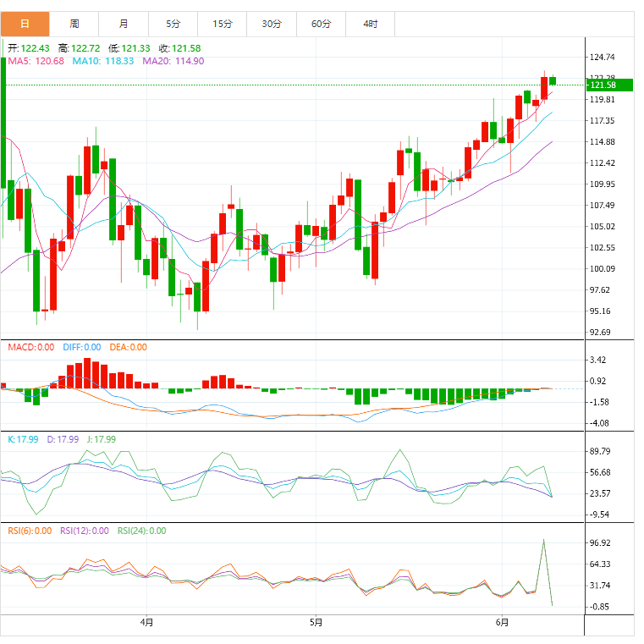The width and height of the screenshot is (644, 644).
Task: Open the 5分 interval chart
Action: pyautogui.click(x=173, y=24)
